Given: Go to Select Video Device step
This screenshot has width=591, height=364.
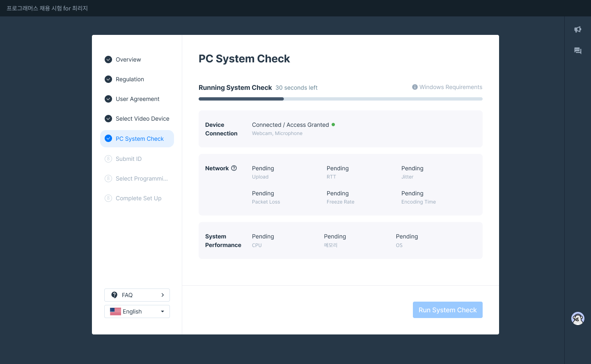Looking at the screenshot, I should point(142,119).
